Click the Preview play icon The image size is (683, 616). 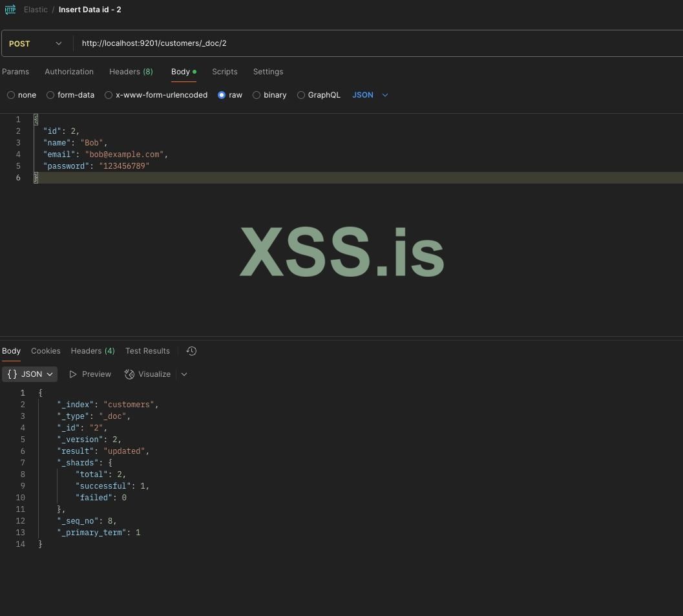click(73, 374)
